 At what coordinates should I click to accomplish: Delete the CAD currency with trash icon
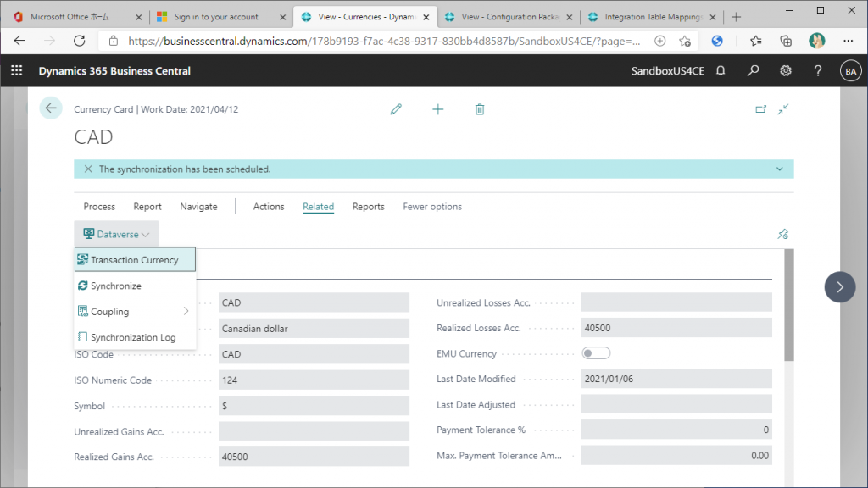click(480, 109)
